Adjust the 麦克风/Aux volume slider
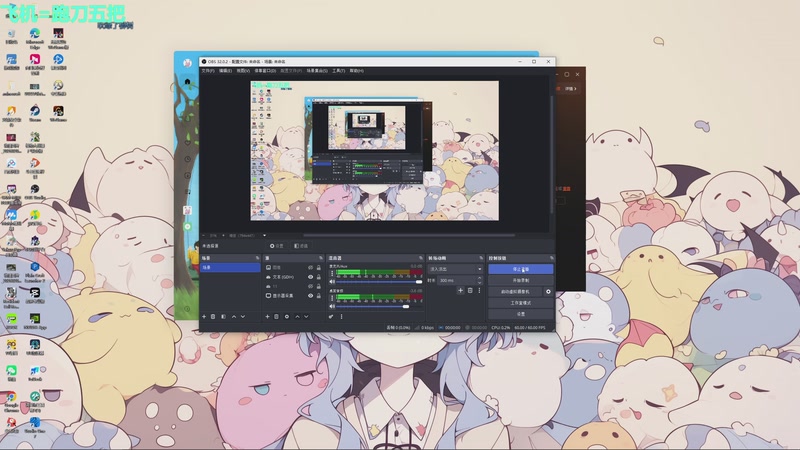 [379, 282]
